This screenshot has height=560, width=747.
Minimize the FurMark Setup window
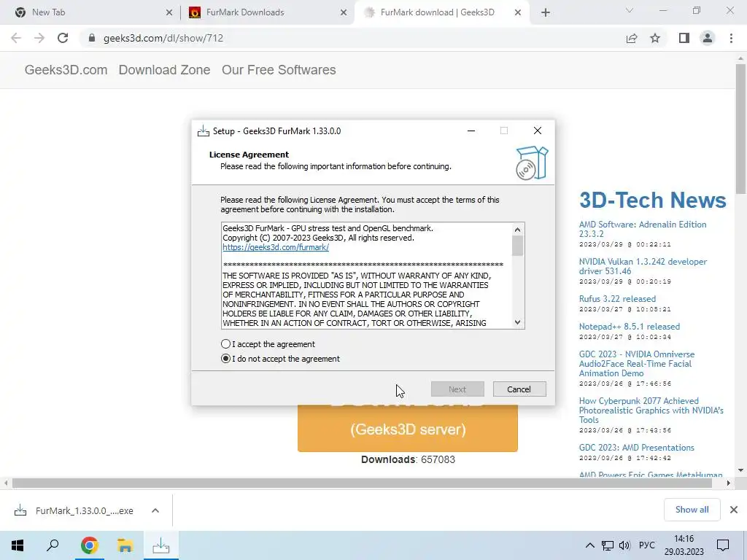pos(471,131)
